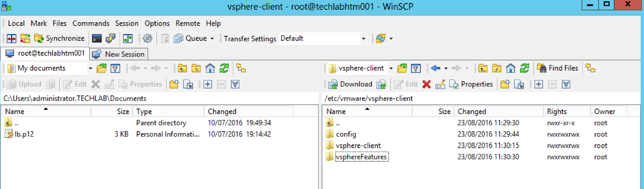Click the remote Rename icon
Screen dimensions: 644x189
[440, 84]
